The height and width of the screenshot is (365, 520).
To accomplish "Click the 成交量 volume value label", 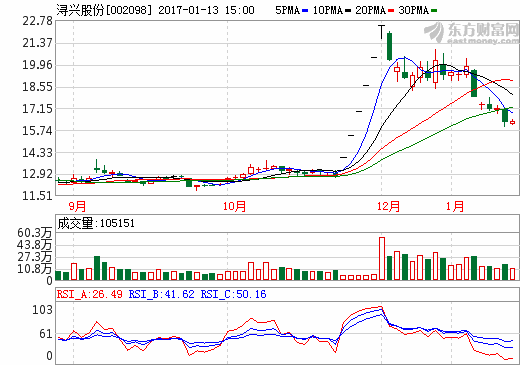I will tap(96, 223).
